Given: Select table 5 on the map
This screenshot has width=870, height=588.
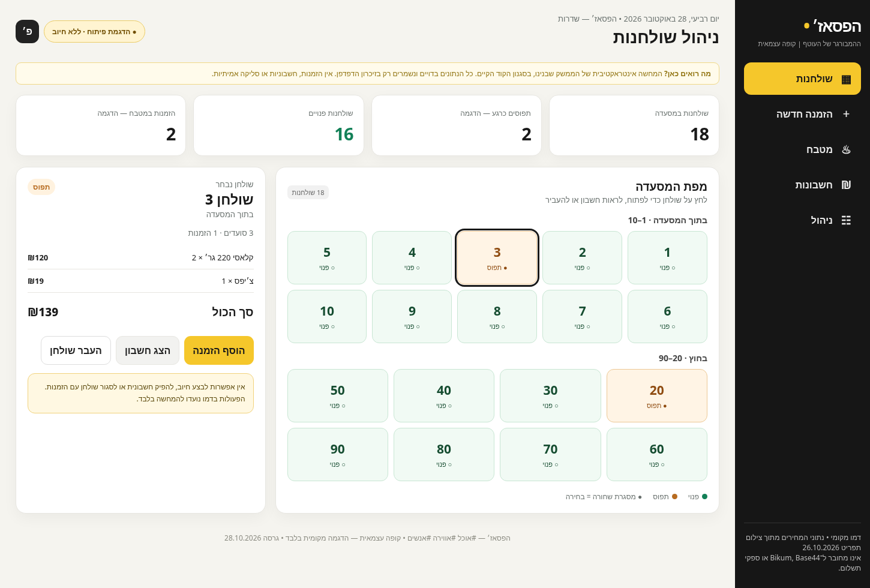Looking at the screenshot, I should (x=327, y=258).
